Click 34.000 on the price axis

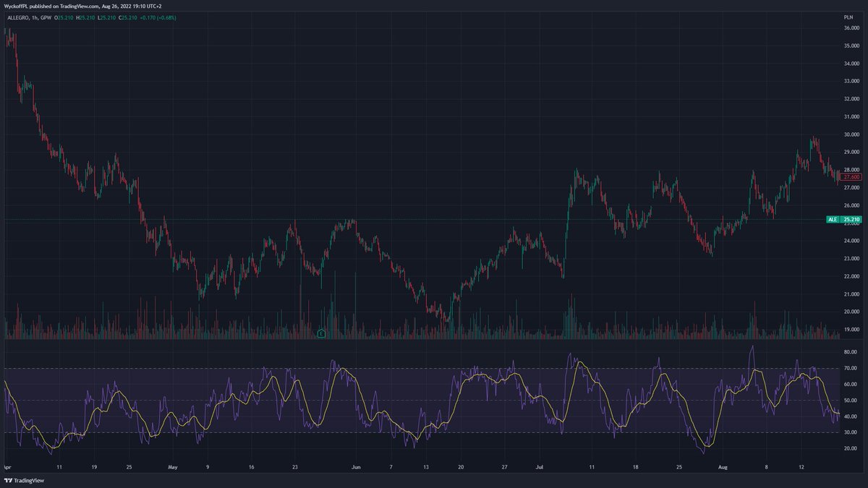pos(851,64)
